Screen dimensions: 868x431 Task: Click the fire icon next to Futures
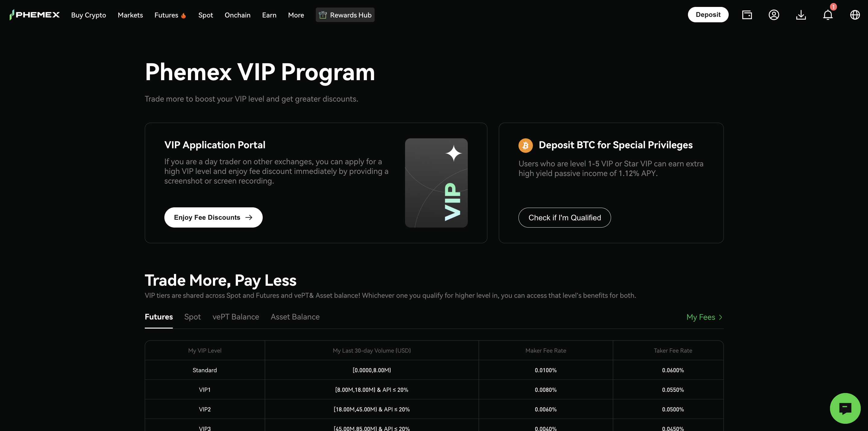coord(183,15)
